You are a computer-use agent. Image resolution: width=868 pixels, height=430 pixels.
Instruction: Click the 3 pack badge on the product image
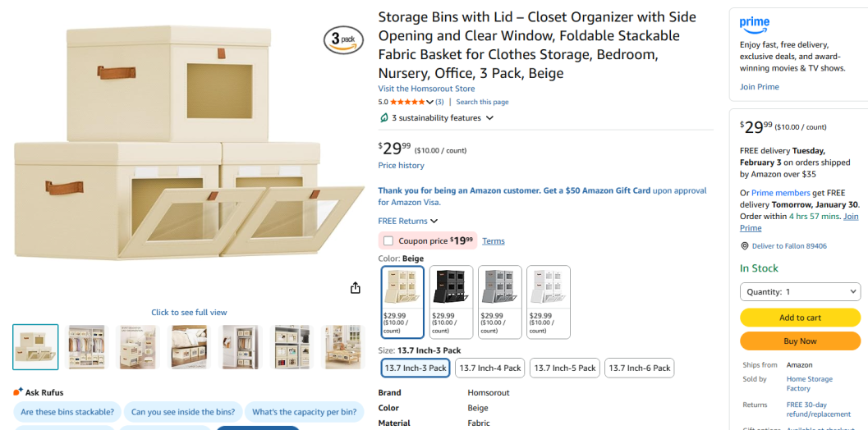pos(343,39)
